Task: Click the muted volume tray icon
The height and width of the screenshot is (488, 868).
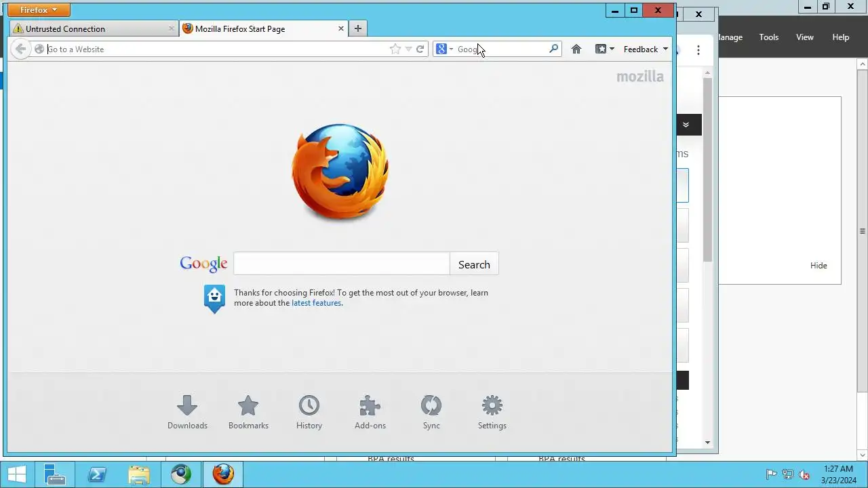Action: click(x=804, y=474)
